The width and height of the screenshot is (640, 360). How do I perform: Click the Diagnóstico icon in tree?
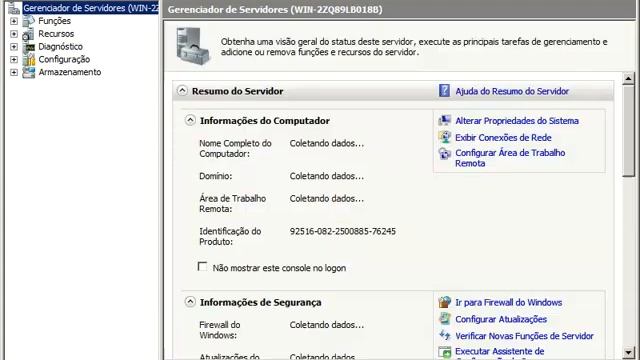[29, 47]
